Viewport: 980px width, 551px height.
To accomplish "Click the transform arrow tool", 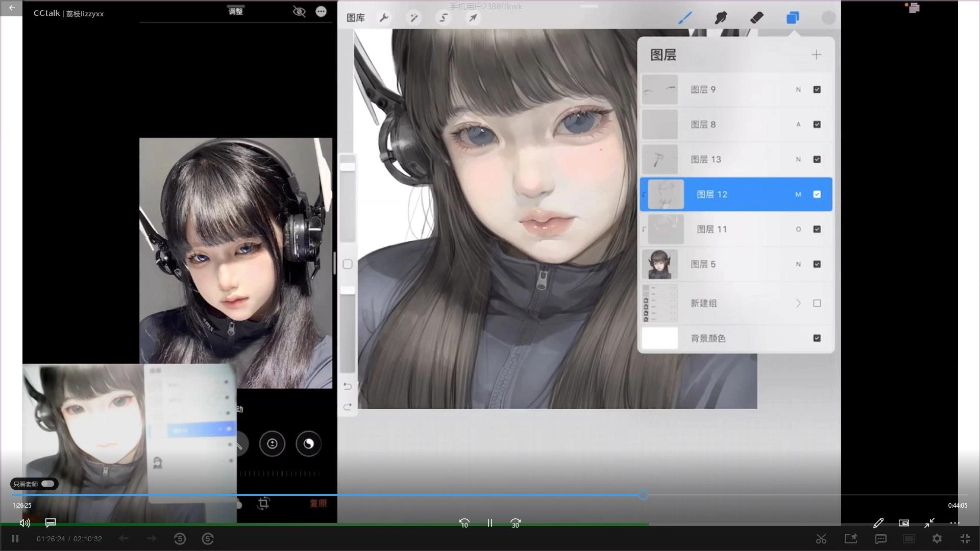I will (473, 18).
